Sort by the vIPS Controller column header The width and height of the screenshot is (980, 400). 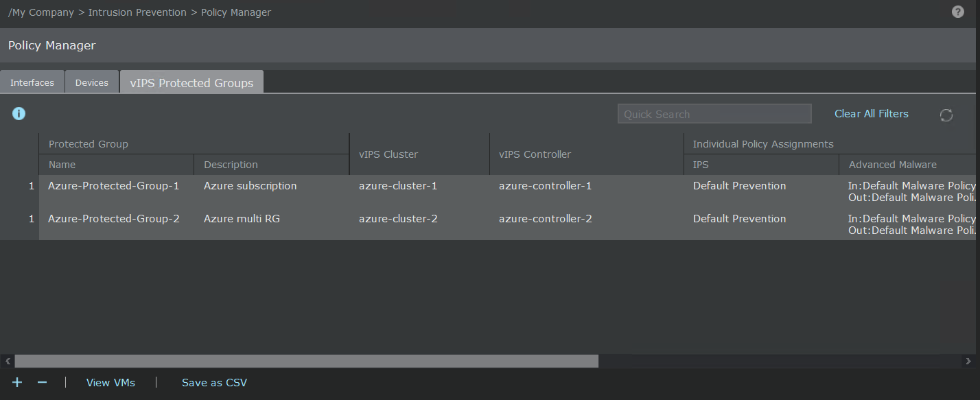pyautogui.click(x=587, y=154)
